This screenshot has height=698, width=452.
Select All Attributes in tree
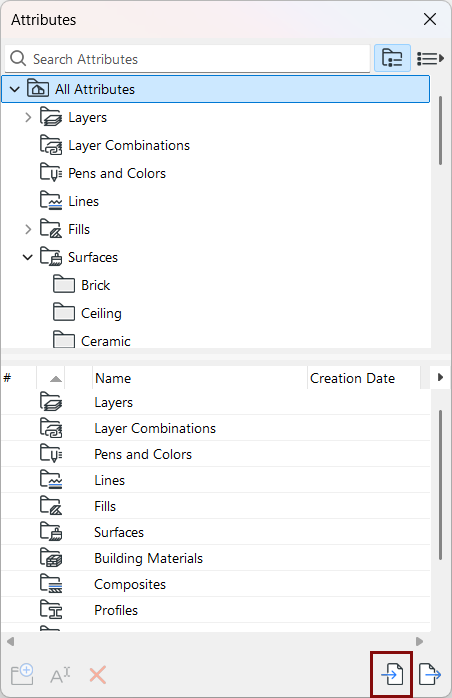(x=216, y=89)
